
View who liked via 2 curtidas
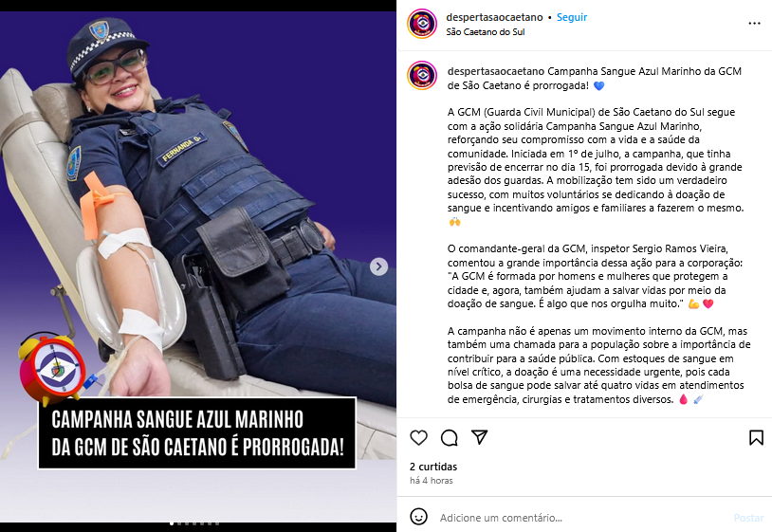click(433, 467)
